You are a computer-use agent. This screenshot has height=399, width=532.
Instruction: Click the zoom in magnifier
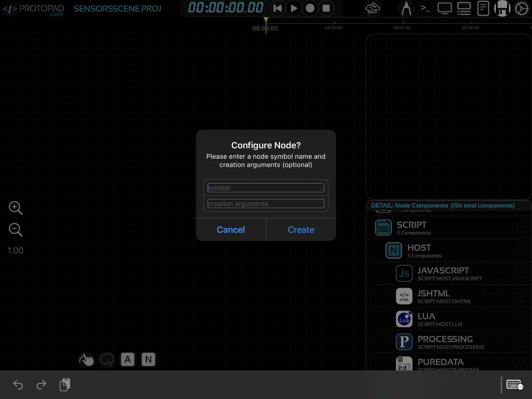[x=15, y=208]
